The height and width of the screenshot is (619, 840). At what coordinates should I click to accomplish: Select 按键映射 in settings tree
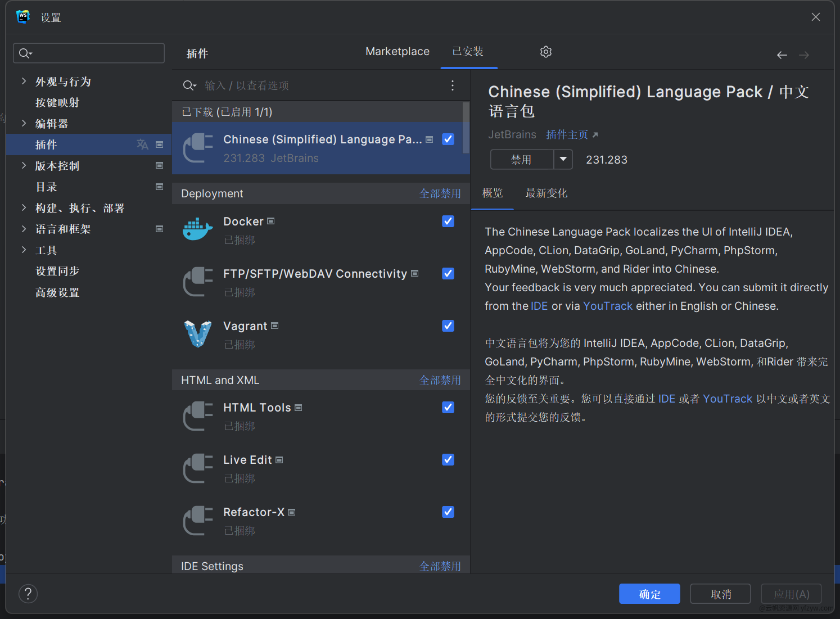[57, 102]
